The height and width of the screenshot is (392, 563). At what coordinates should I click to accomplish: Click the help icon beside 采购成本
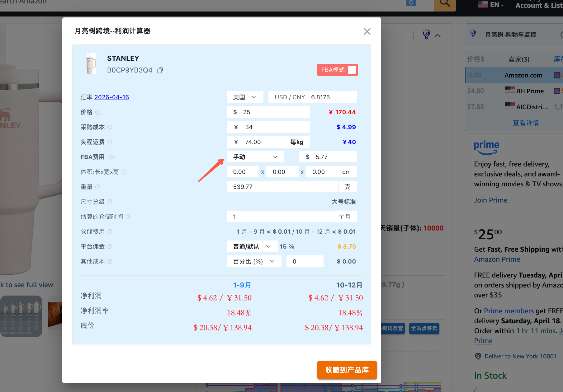110,127
